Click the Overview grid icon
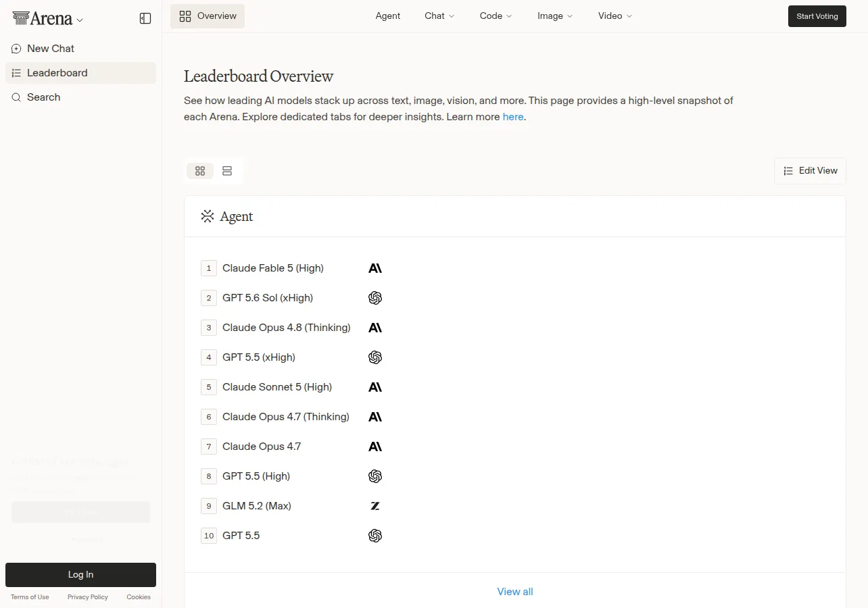This screenshot has height=608, width=868. (185, 16)
